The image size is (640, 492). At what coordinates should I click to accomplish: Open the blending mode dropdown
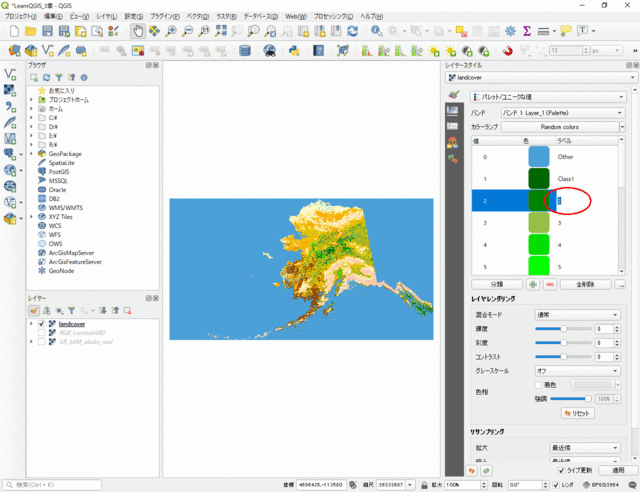tap(578, 315)
